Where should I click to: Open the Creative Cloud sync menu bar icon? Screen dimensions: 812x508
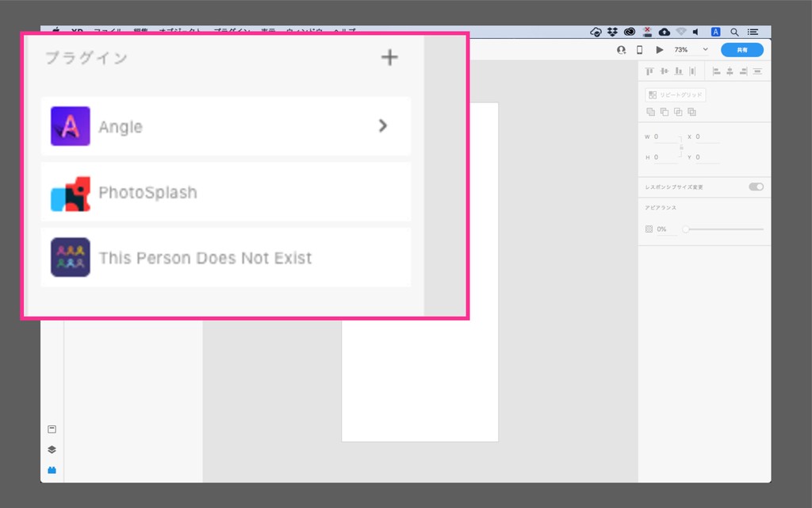[x=596, y=32]
